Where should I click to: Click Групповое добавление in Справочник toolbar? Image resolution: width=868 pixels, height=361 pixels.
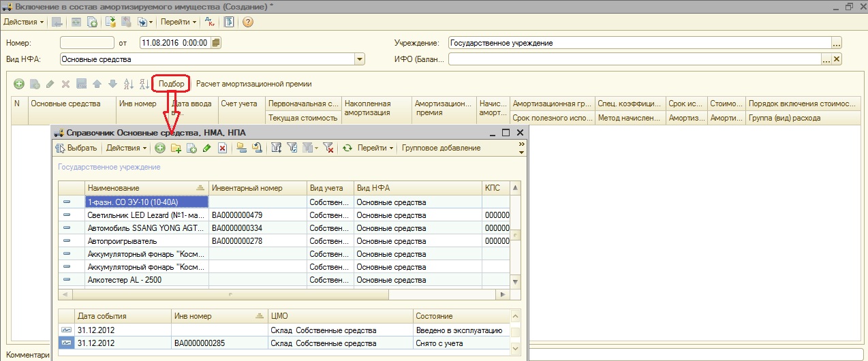(441, 148)
